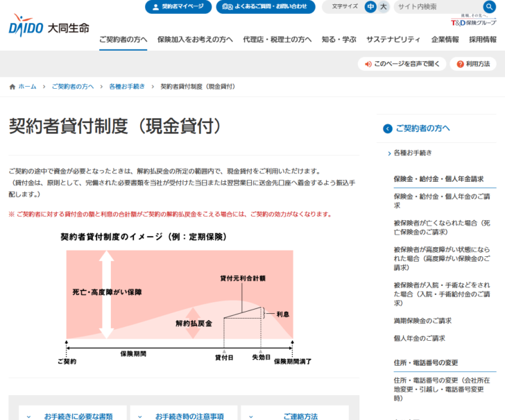The width and height of the screenshot is (505, 420).
Task: Open サステナビリティ menu item
Action: [x=393, y=40]
